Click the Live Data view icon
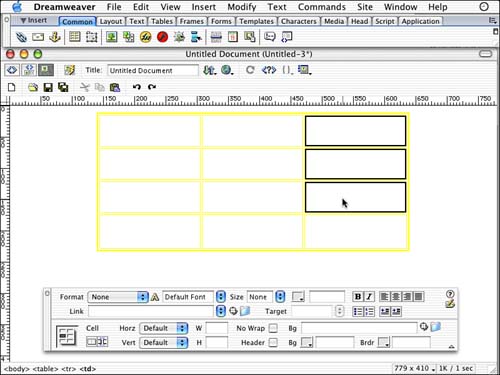This screenshot has height=375, width=500. pos(70,70)
